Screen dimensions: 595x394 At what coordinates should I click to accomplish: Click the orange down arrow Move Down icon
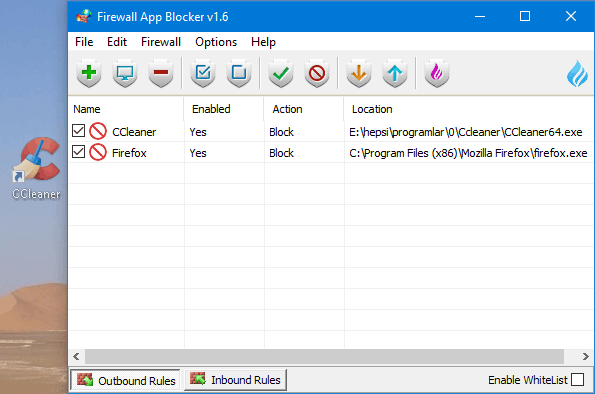point(359,73)
